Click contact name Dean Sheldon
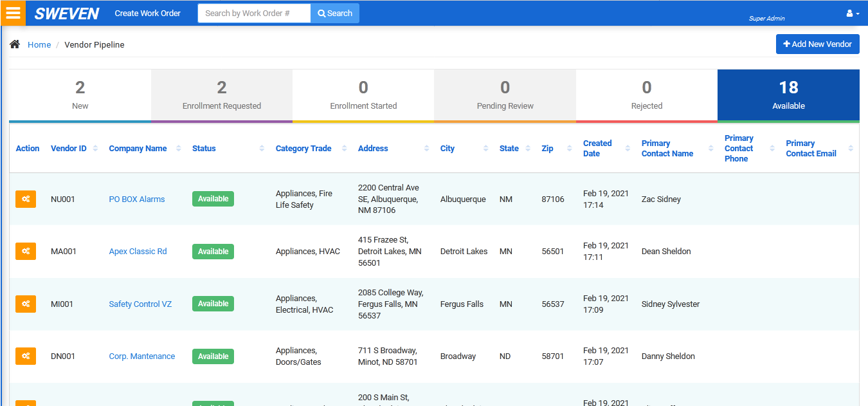 666,251
